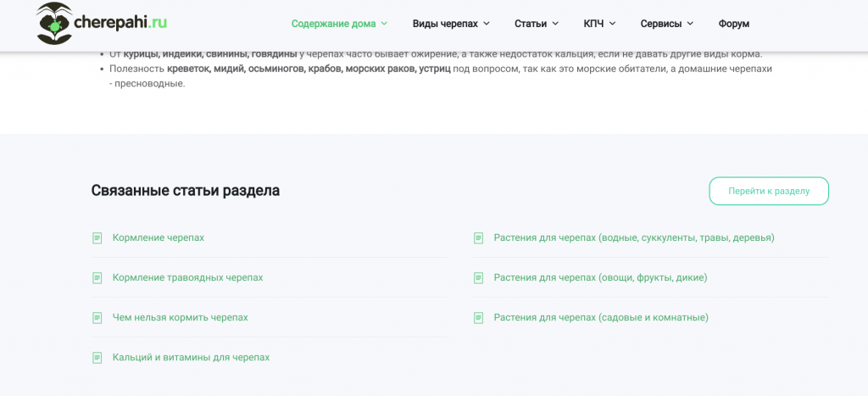This screenshot has width=868, height=396.
Task: Click document icon beside Кормление черепах
Action: pos(97,238)
